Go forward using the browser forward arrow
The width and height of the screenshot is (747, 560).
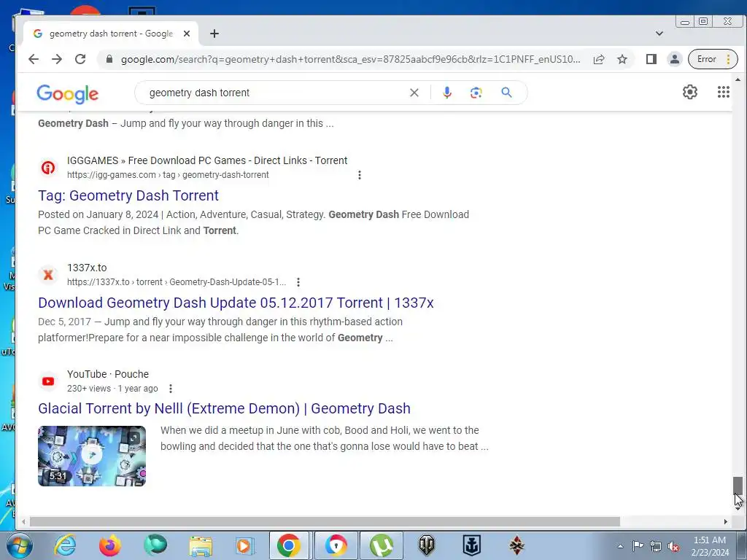click(57, 59)
